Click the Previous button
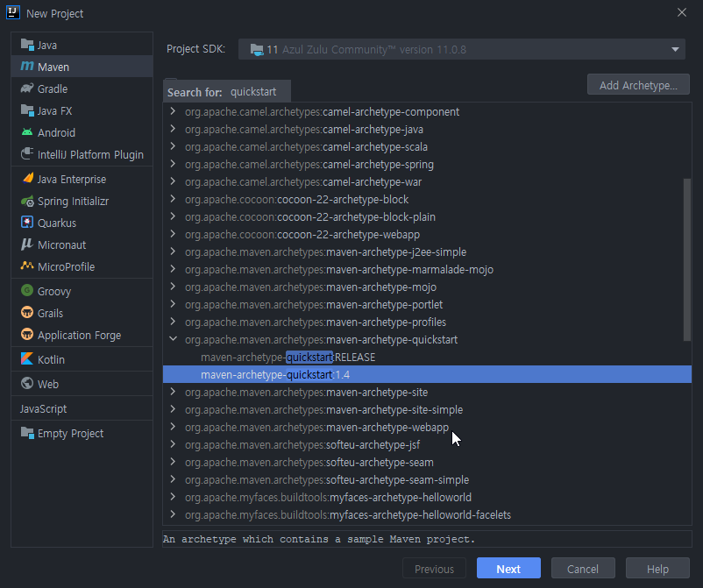 pyautogui.click(x=434, y=569)
